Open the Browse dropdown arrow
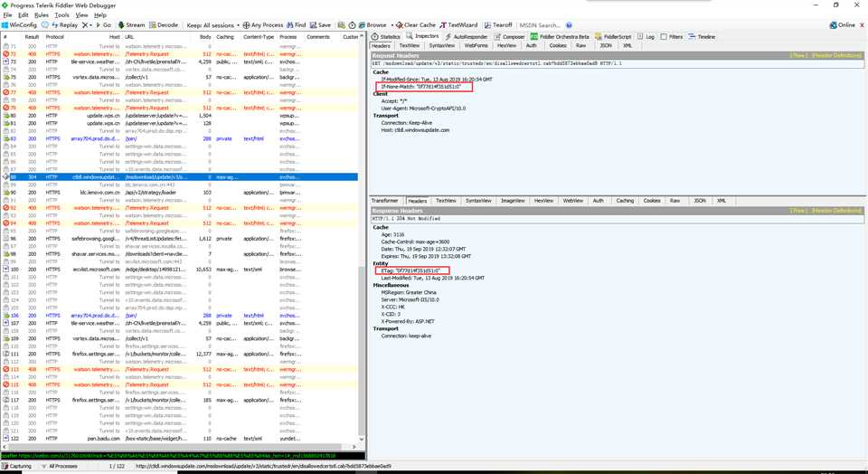Image resolution: width=868 pixels, height=474 pixels. click(392, 25)
